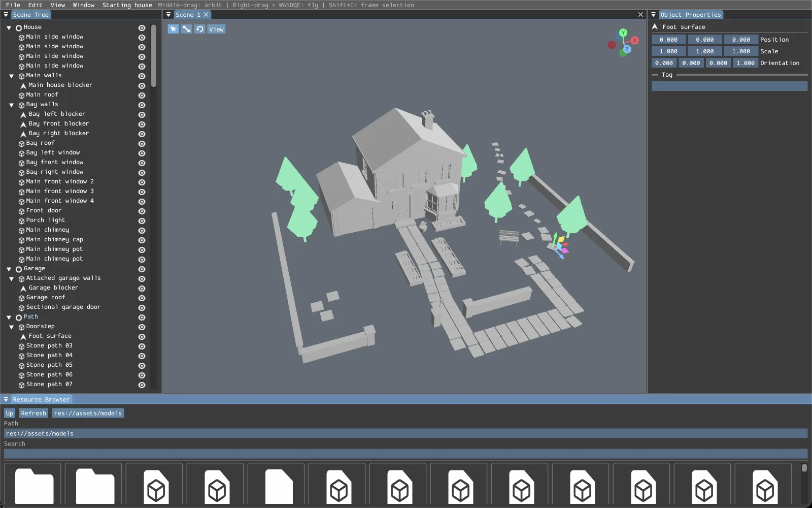Screen dimensions: 812x508
Task: Open the File menu
Action: [x=13, y=5]
